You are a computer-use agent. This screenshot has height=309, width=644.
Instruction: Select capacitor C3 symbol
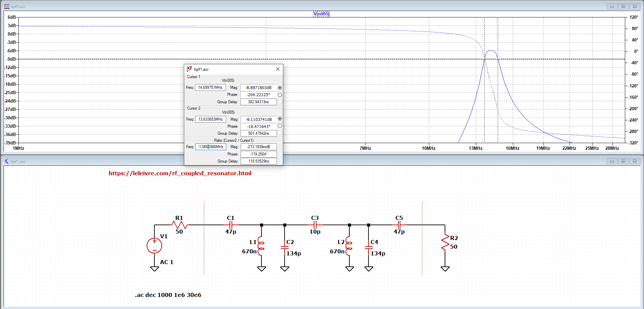[x=315, y=225]
